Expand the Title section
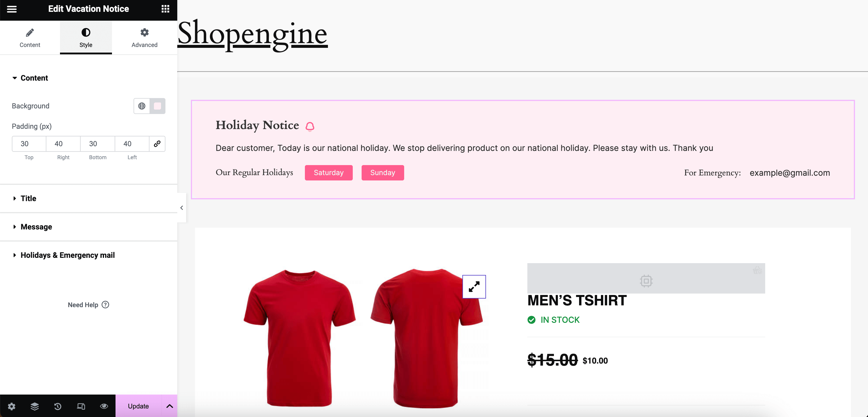This screenshot has width=868, height=417. [x=89, y=198]
